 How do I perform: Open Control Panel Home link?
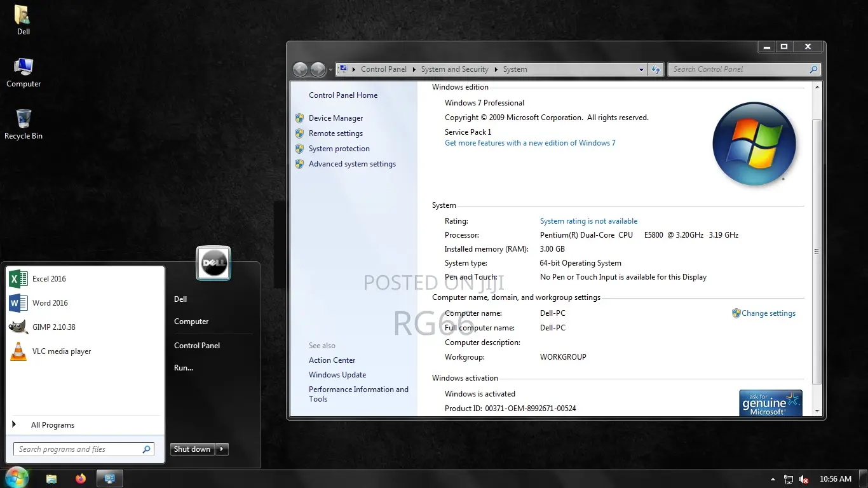click(343, 95)
